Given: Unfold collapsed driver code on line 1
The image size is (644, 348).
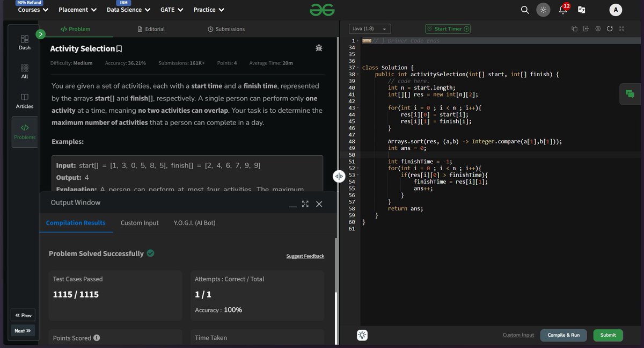Looking at the screenshot, I should point(358,41).
